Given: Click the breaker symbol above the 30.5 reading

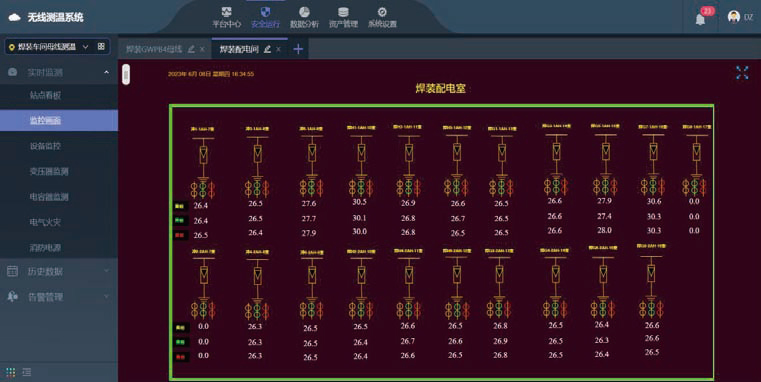Looking at the screenshot, I should coord(362,152).
